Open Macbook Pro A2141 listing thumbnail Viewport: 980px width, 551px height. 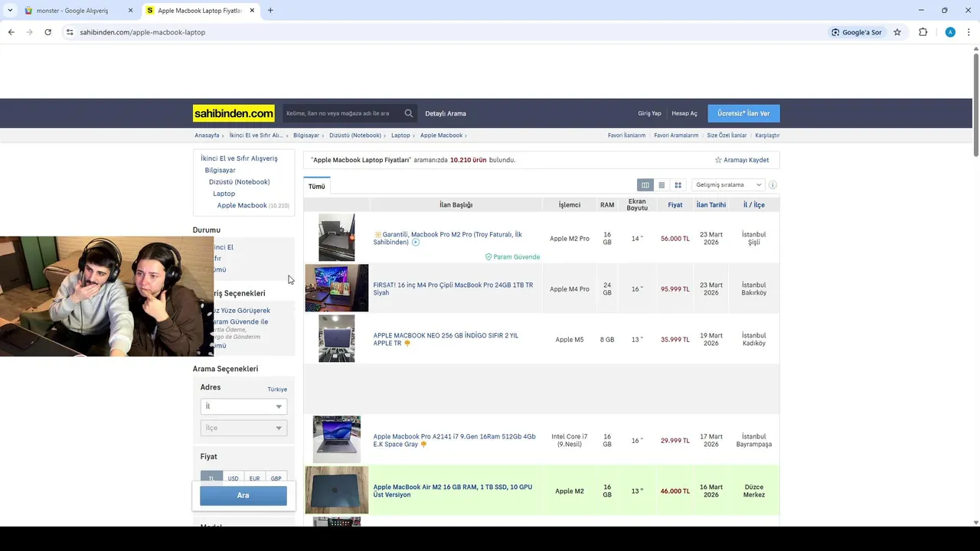(x=337, y=440)
